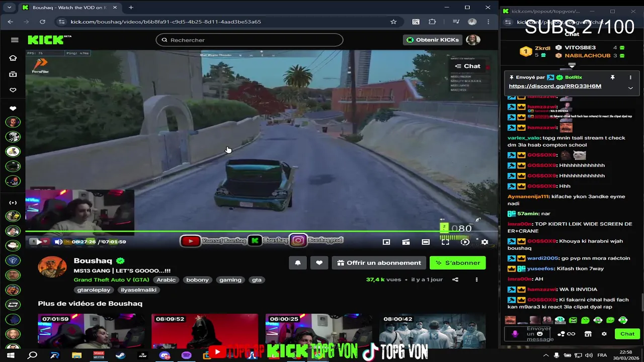Viewport: 644px width, 362px height.
Task: Select the bobony tag
Action: coord(197,280)
